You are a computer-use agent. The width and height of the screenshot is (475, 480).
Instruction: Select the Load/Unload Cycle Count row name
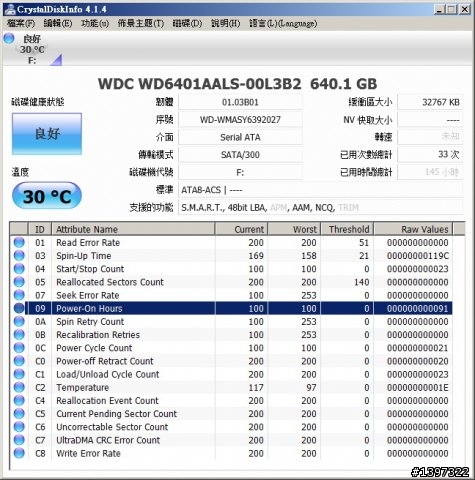(x=108, y=374)
